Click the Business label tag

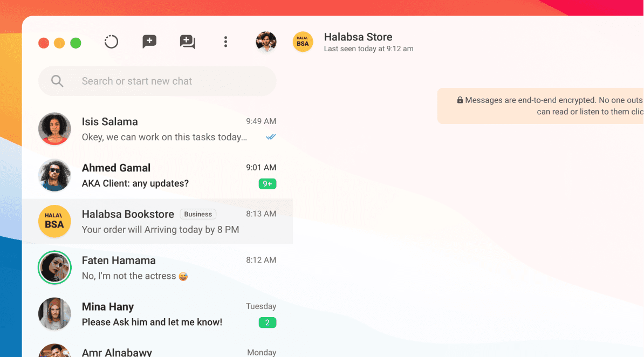tap(198, 214)
